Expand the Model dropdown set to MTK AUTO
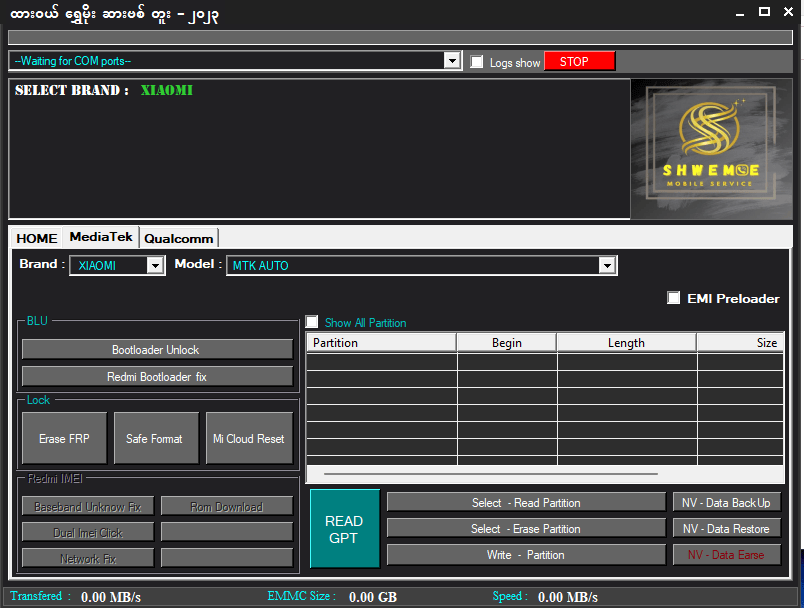 point(607,265)
